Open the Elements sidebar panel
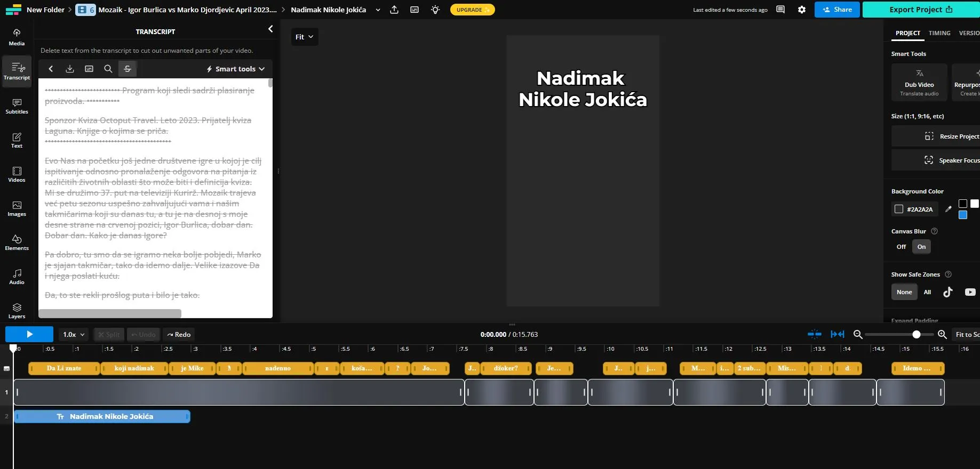The width and height of the screenshot is (980, 469). 17,242
